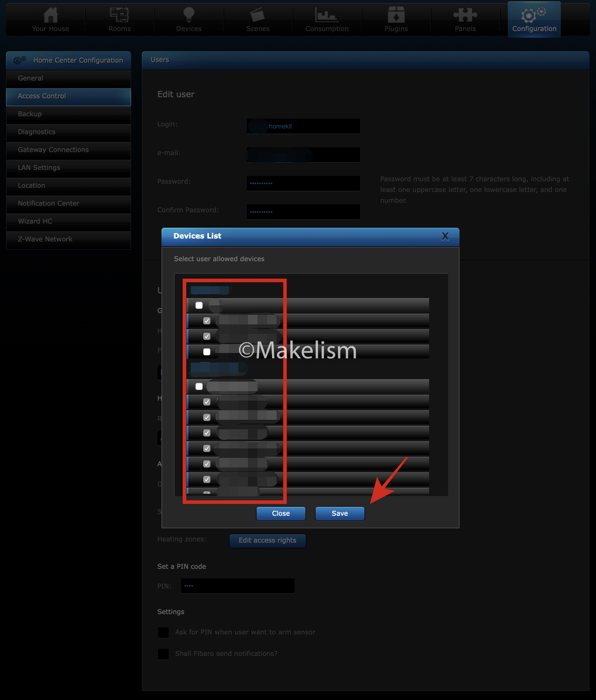Enable the third unchecked device in first group
The image size is (596, 700).
(207, 352)
